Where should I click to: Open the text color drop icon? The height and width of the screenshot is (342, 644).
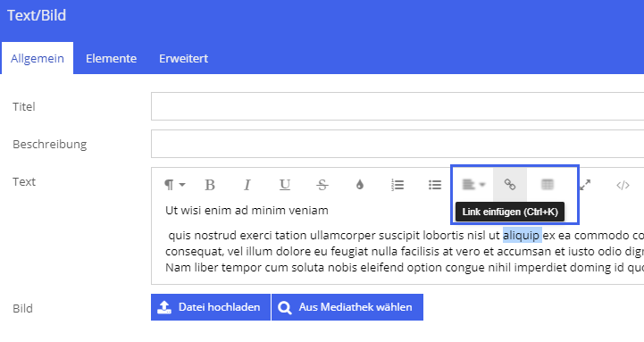360,185
